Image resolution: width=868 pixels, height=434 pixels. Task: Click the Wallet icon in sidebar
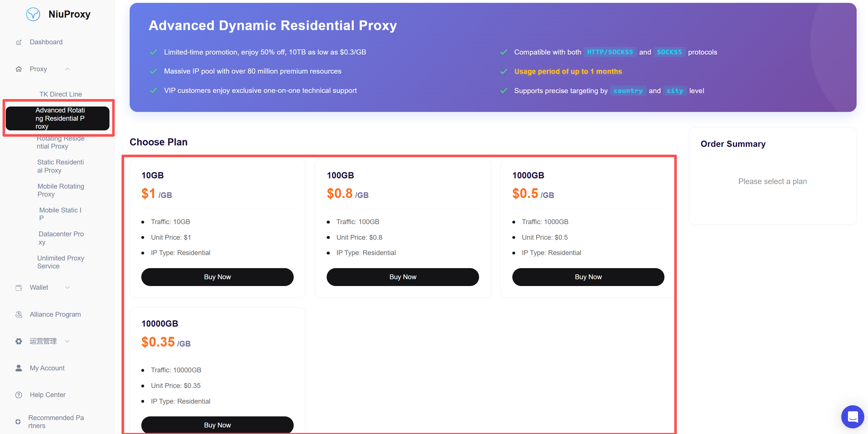click(x=18, y=287)
